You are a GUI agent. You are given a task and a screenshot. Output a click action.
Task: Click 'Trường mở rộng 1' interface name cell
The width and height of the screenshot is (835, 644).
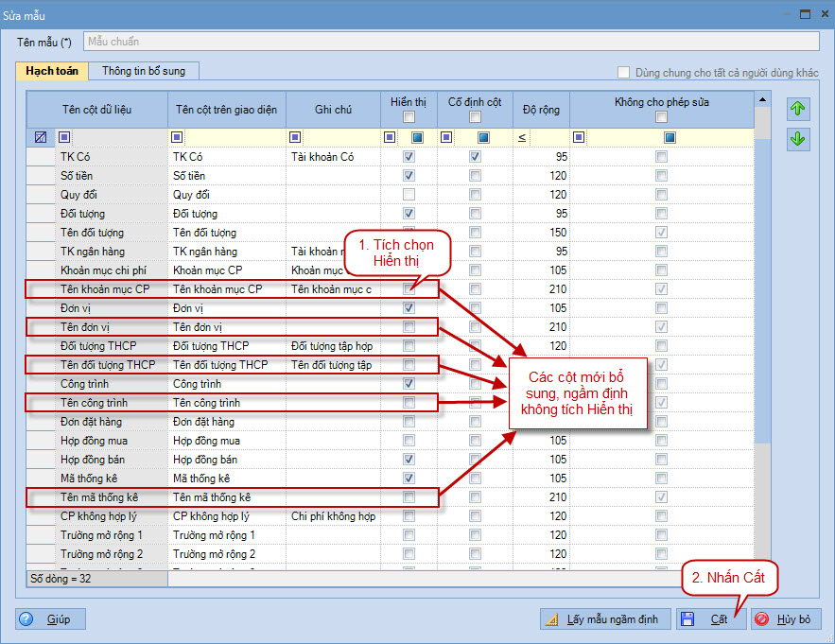point(227,535)
